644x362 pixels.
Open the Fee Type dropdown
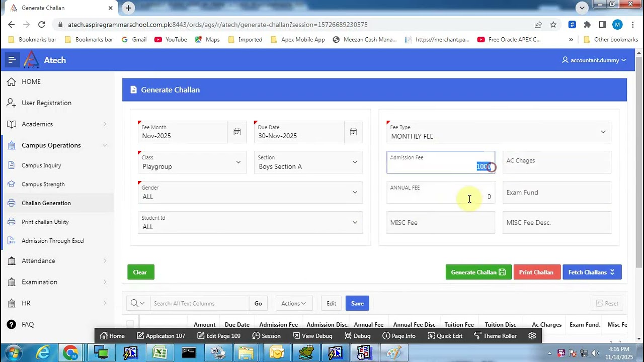[x=499, y=132]
